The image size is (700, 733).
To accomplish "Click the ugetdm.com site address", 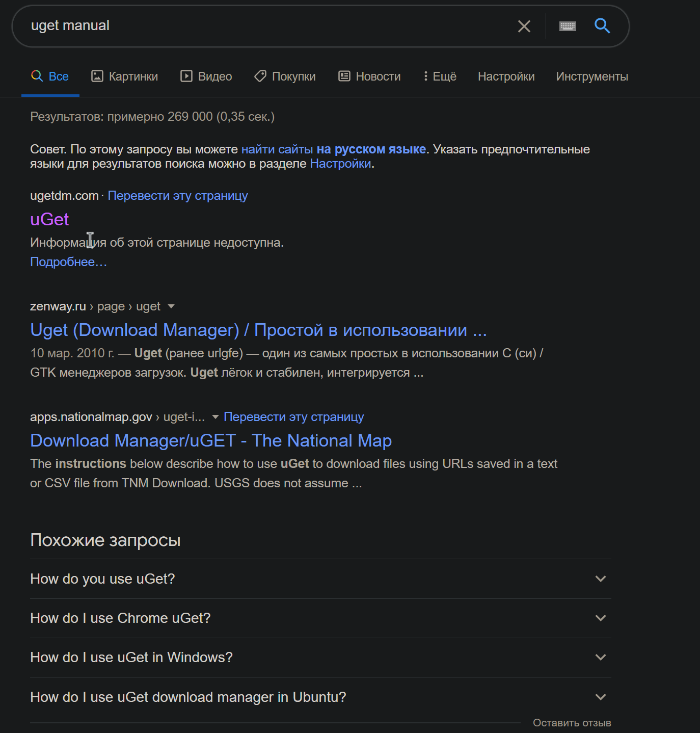I will pyautogui.click(x=65, y=196).
